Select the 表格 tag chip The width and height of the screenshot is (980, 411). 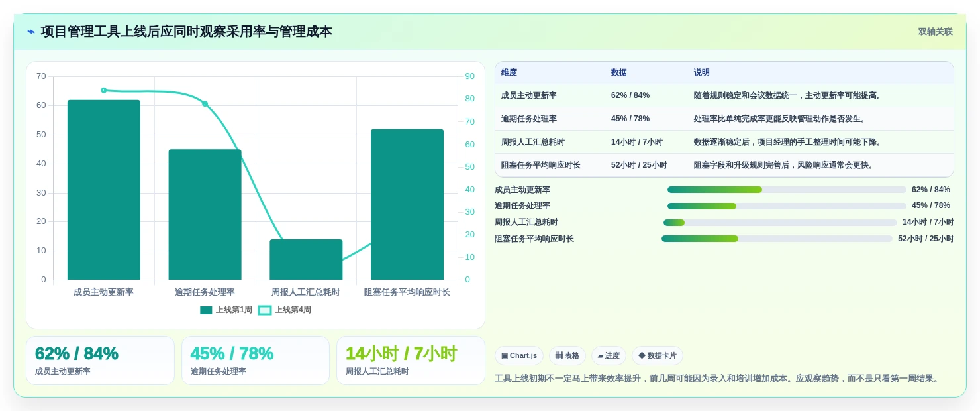567,356
